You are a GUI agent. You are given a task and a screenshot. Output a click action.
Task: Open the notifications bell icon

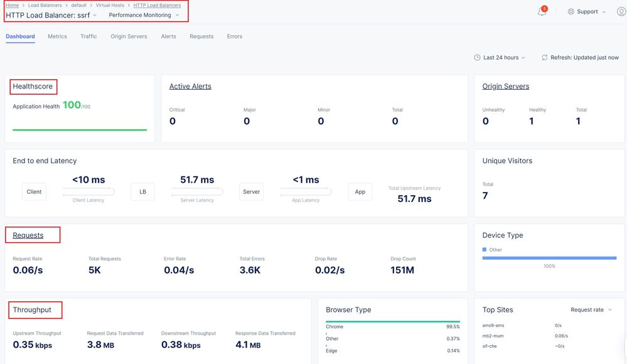[x=542, y=12]
